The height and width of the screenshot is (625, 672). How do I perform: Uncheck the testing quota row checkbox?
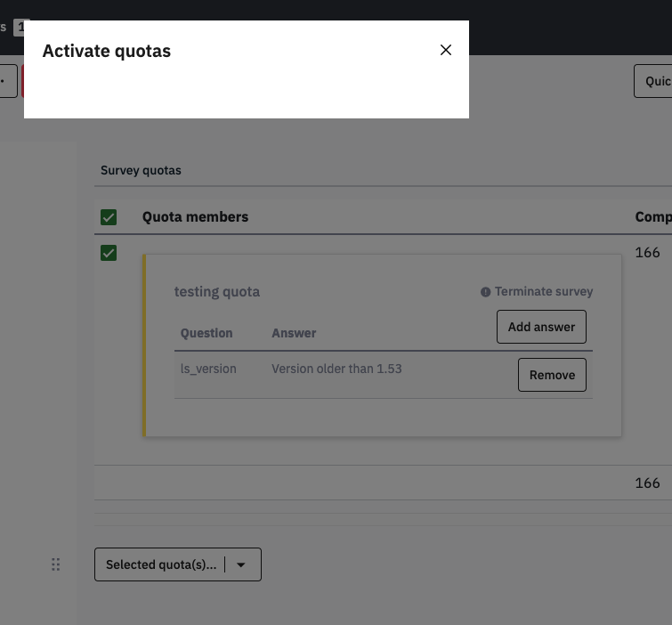(109, 254)
